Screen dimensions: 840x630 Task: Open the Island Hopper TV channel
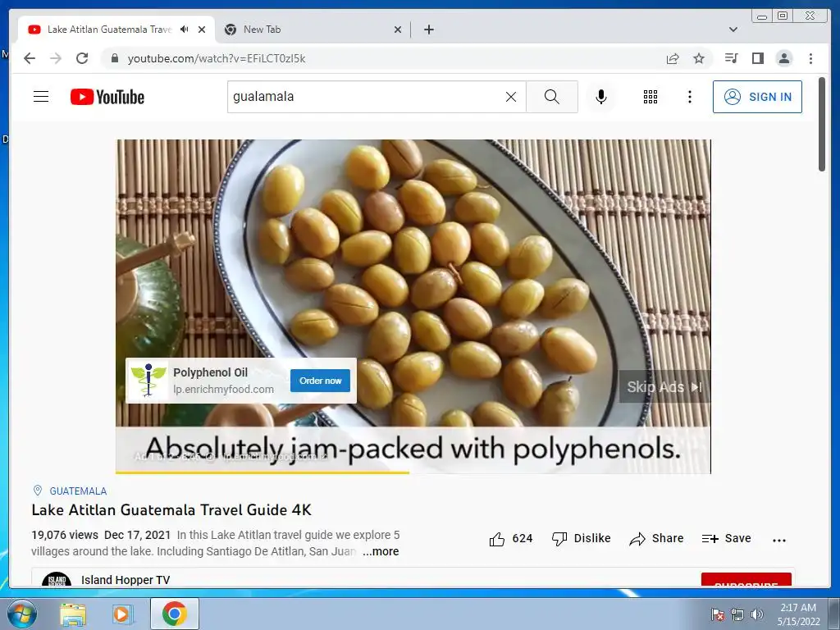pos(126,580)
